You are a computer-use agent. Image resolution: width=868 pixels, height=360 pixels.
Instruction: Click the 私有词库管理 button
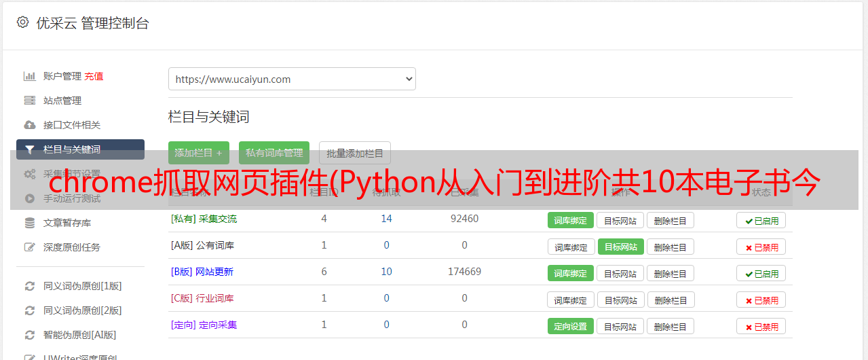[274, 153]
